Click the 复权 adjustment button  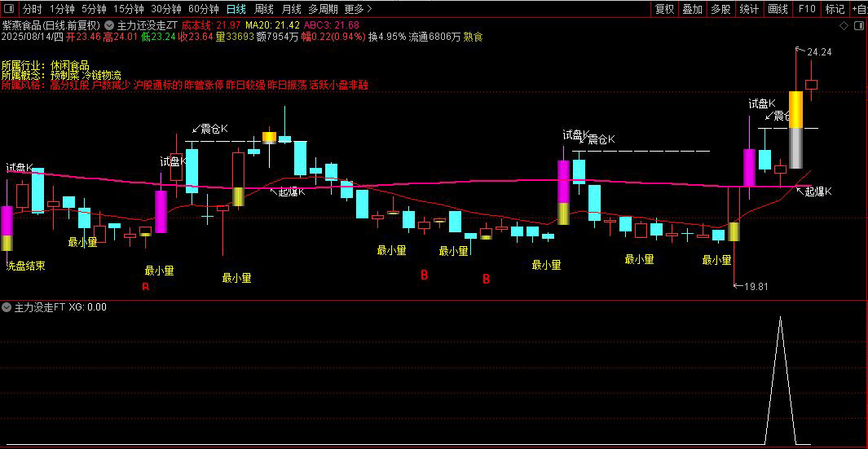coord(664,9)
